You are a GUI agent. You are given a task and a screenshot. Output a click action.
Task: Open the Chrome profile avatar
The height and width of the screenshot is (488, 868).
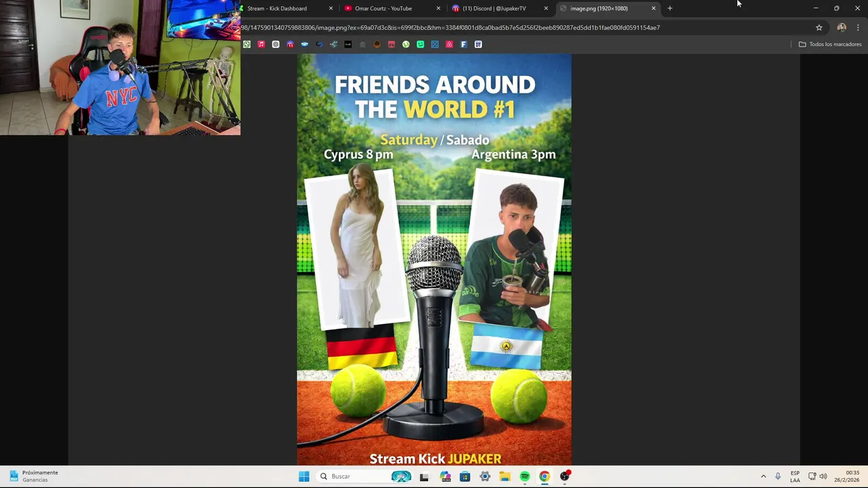[x=842, y=28]
